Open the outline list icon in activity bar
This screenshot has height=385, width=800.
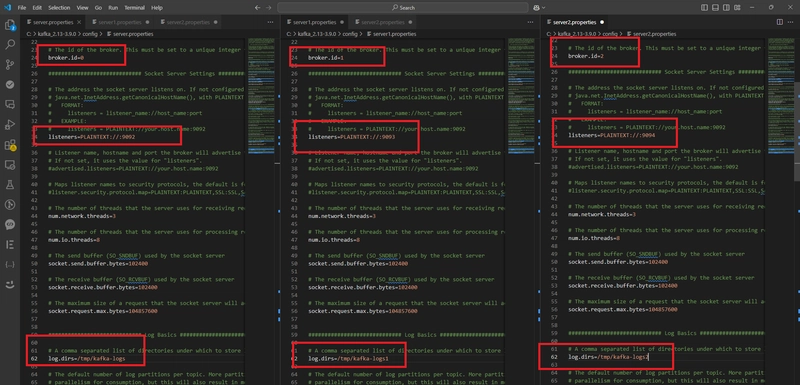10,245
